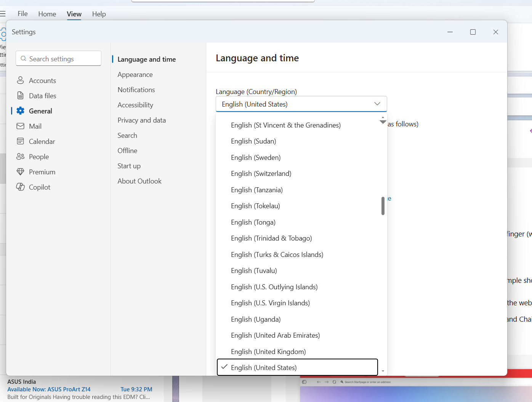Open the ASUS ProArt Z14 email
The width and height of the screenshot is (532, 402).
[80, 389]
